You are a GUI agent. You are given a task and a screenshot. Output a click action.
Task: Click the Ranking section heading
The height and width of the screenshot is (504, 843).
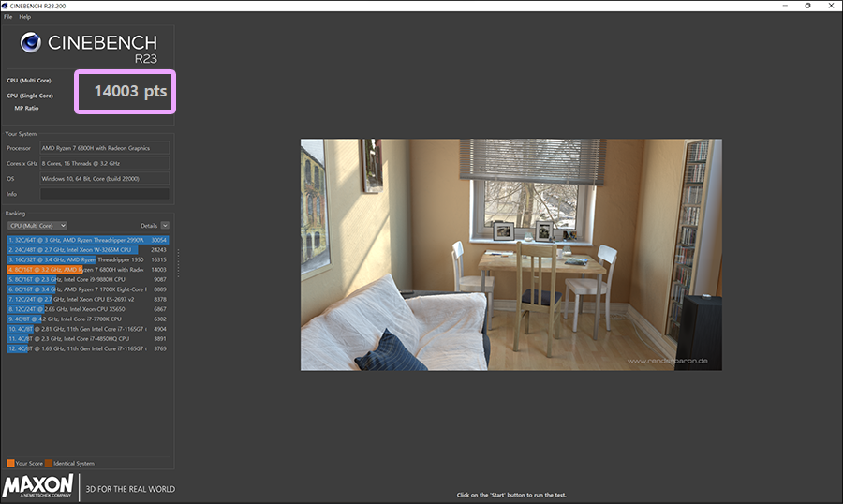(x=15, y=214)
